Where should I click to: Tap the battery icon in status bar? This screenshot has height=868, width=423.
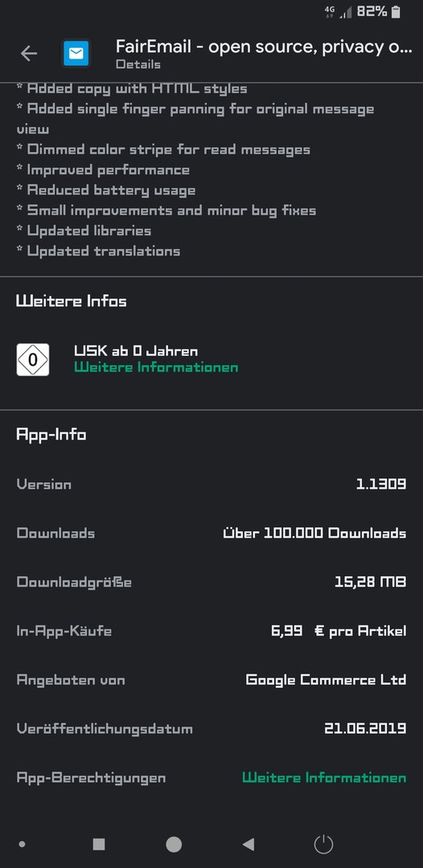[x=396, y=11]
